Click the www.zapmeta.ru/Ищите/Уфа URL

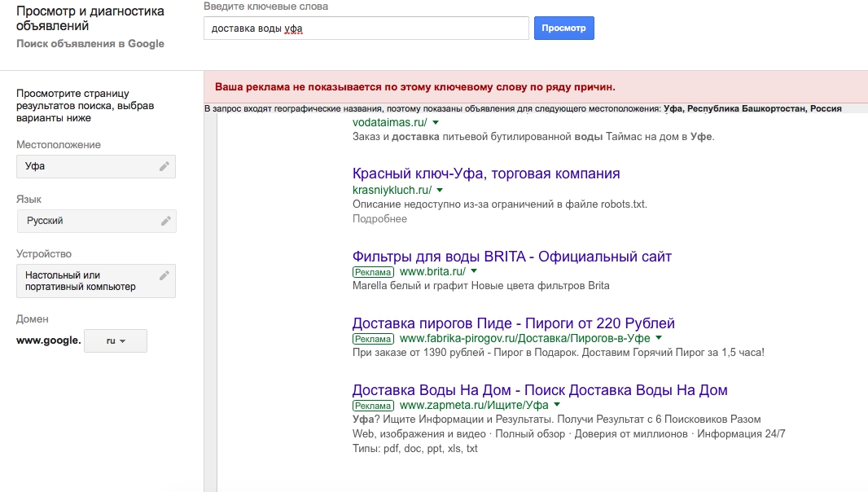click(474, 405)
